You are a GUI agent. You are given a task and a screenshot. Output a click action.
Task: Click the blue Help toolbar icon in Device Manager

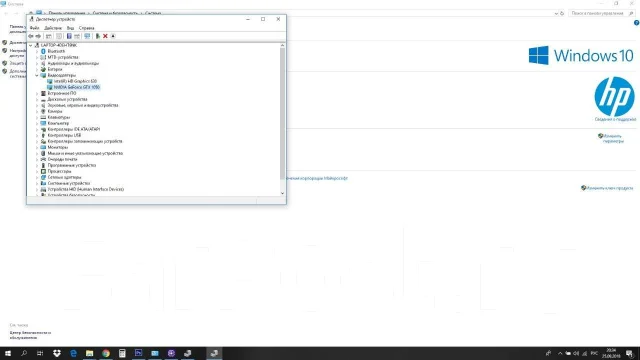(x=69, y=36)
